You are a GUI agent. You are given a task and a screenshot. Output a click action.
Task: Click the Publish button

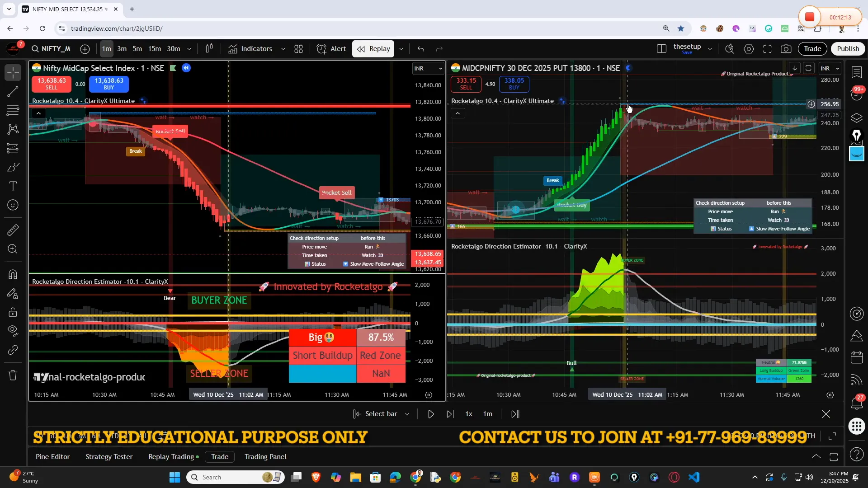(x=848, y=48)
